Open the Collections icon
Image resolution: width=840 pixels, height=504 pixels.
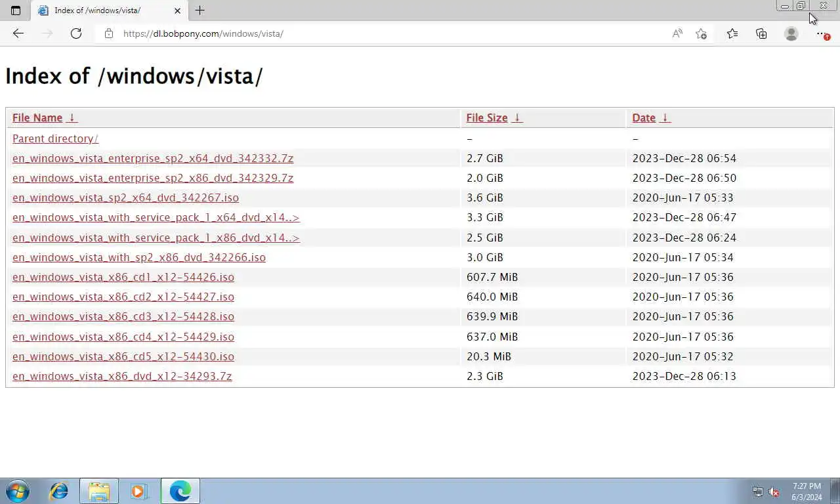click(761, 33)
